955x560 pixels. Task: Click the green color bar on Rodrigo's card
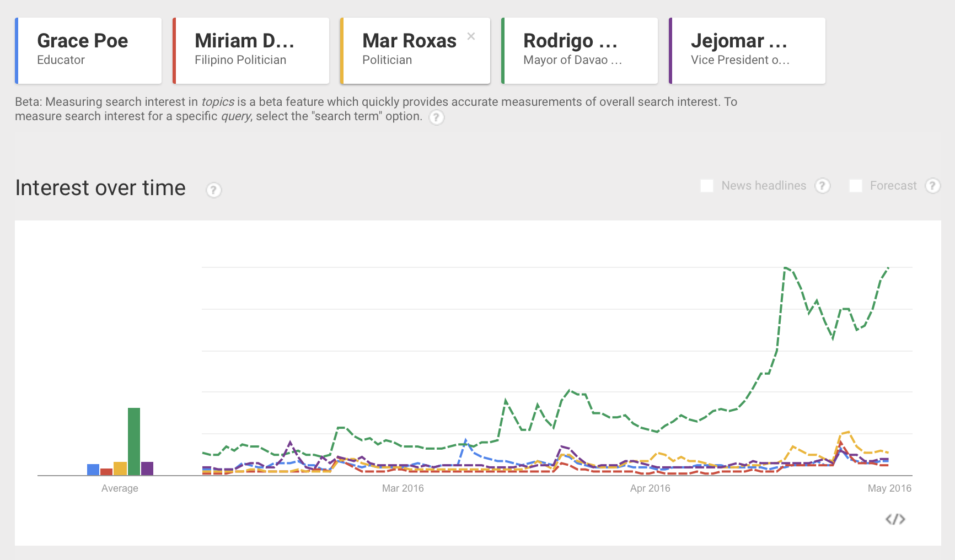(x=503, y=50)
